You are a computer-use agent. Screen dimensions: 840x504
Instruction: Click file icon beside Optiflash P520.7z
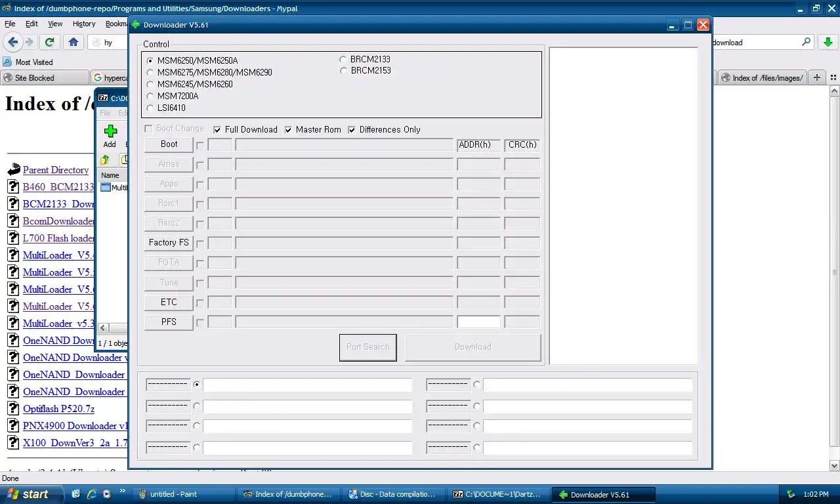click(13, 408)
